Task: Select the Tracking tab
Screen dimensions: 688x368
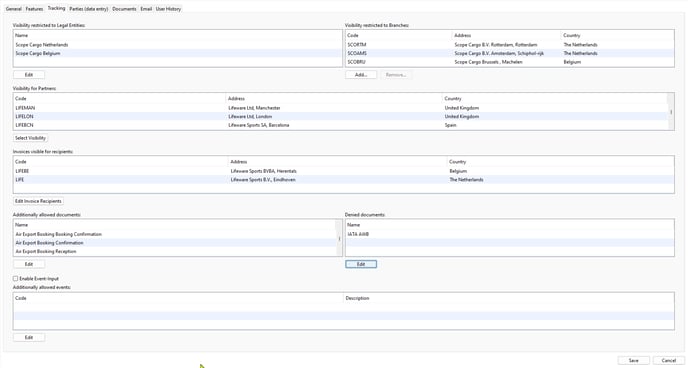Action: tap(56, 8)
